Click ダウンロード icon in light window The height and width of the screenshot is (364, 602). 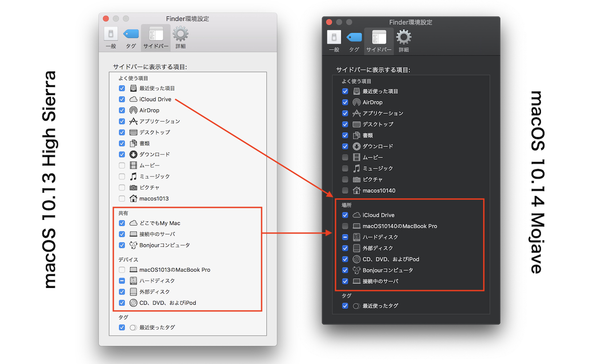[133, 154]
